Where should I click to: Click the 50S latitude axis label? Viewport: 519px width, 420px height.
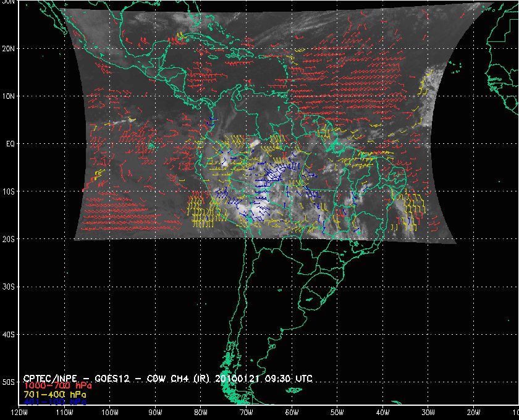pos(8,382)
